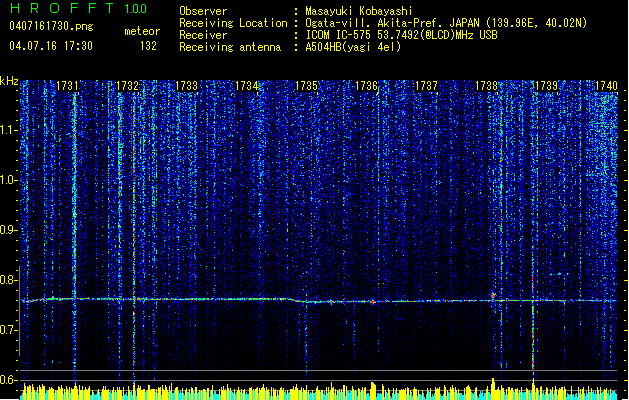The width and height of the screenshot is (629, 400).
Task: Click the 1733 time marker
Action: pos(187,86)
